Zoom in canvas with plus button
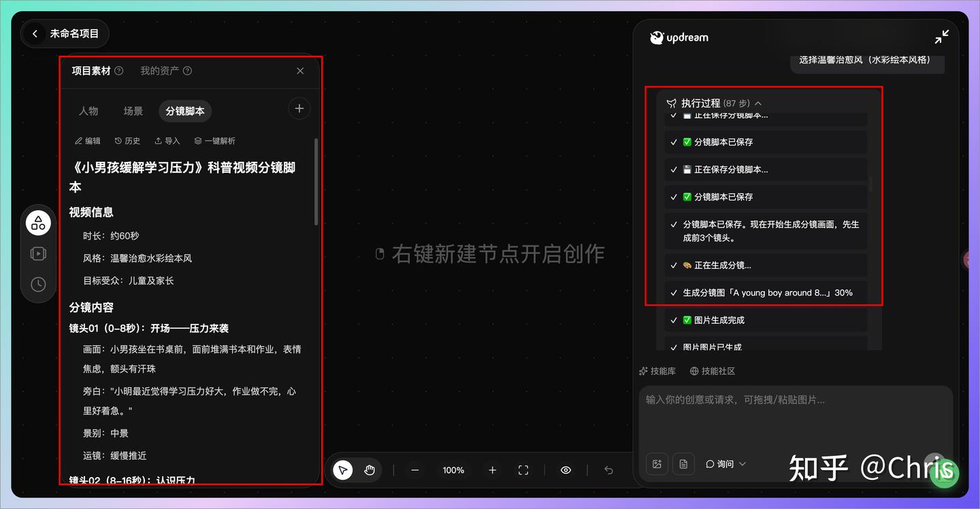Screen dimensions: 980x509 (493, 470)
